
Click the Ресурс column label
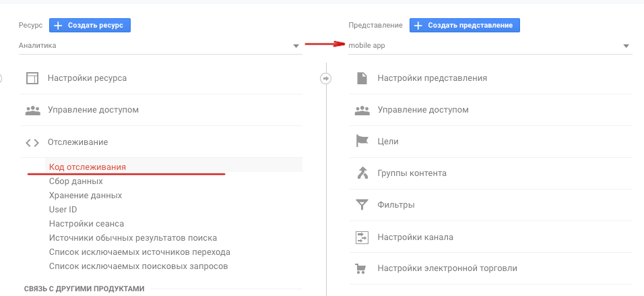click(30, 26)
